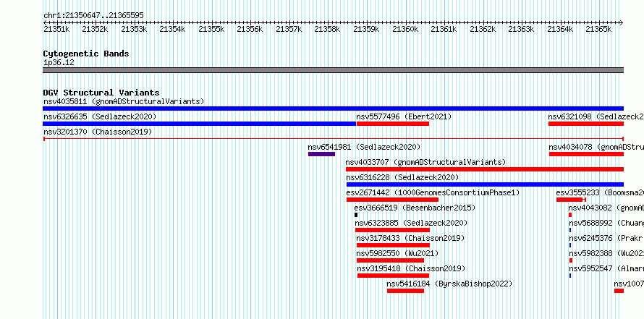Click the small red marker under nsv4043082
Screen dimensions: 644x319
(570, 215)
